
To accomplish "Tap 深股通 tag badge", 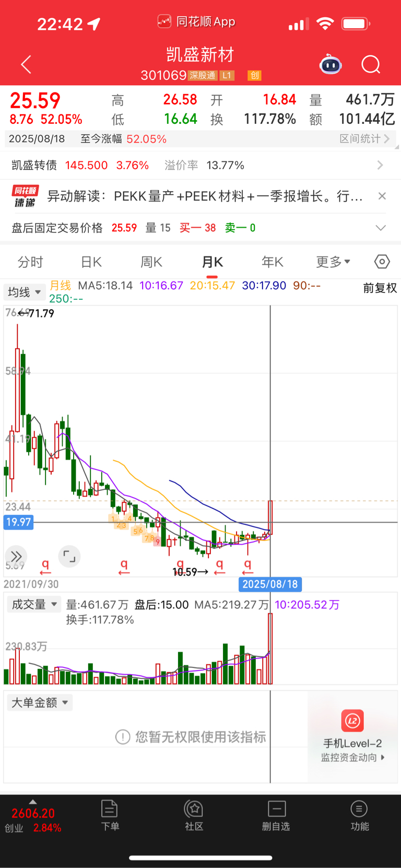I will (203, 75).
